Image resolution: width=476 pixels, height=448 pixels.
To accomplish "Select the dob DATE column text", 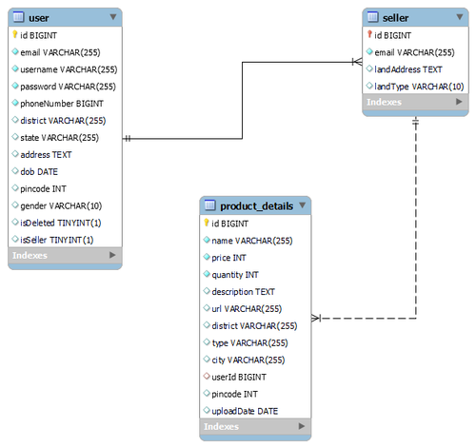I will pyautogui.click(x=39, y=172).
